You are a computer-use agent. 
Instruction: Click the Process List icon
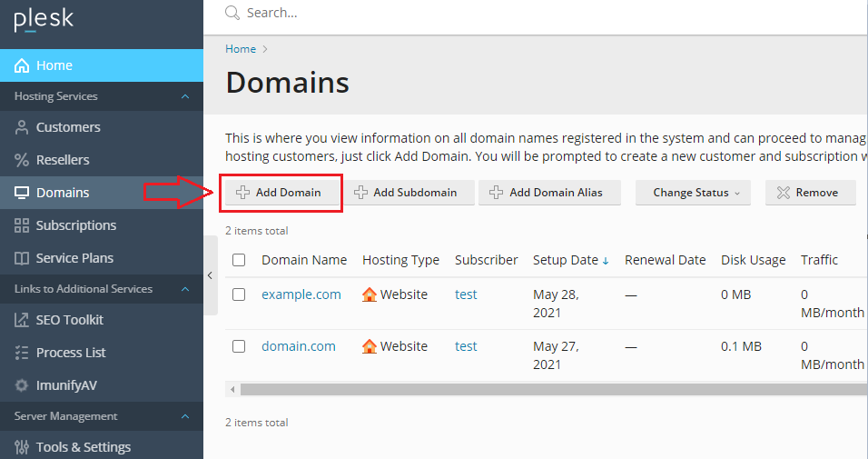22,353
